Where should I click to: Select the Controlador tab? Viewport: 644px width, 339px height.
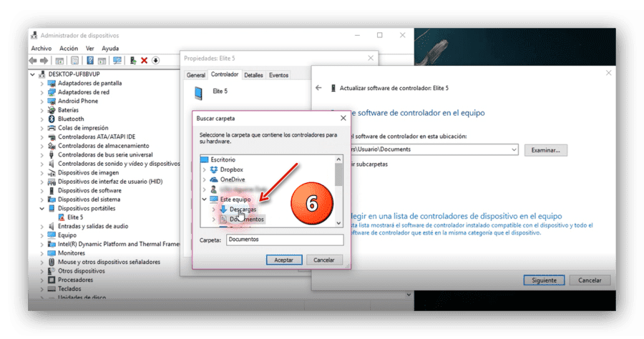225,74
